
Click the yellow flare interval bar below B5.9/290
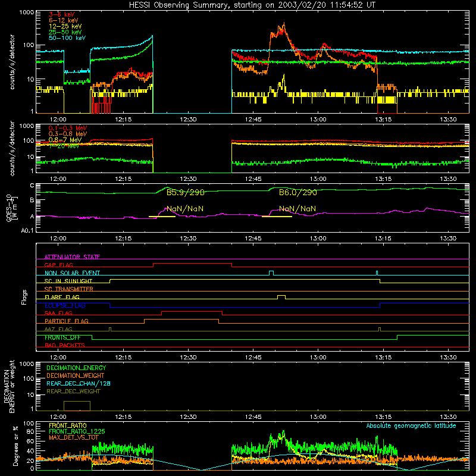coord(162,217)
